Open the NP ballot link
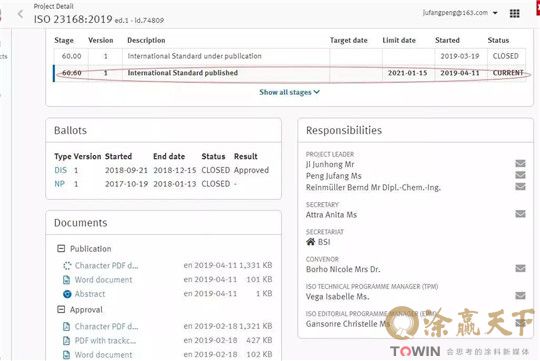The height and width of the screenshot is (361, 540). 59,184
